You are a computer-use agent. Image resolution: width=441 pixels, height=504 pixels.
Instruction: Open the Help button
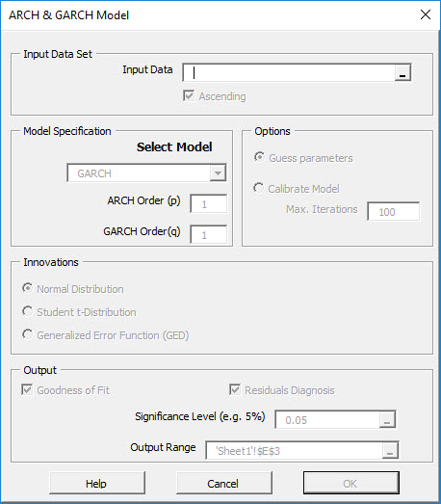(97, 483)
